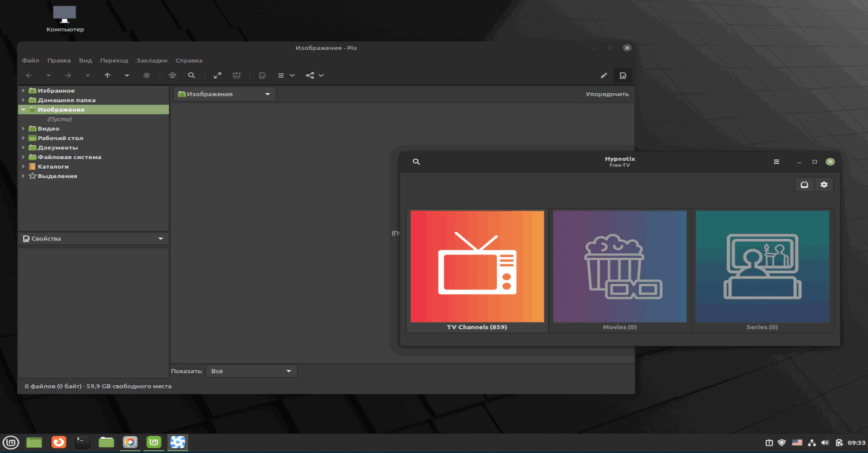This screenshot has height=453, width=868.
Task: Enter fullscreen mode in Pix
Action: click(218, 75)
